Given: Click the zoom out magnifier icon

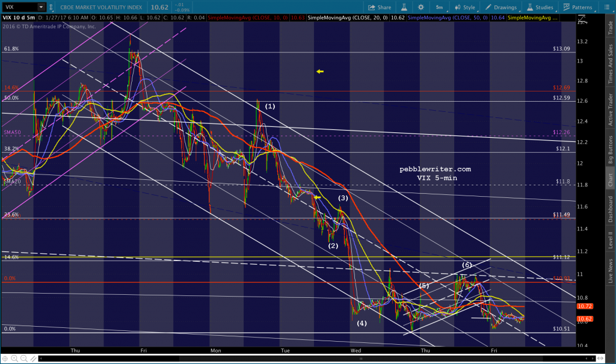Looking at the screenshot, I should click(23, 359).
